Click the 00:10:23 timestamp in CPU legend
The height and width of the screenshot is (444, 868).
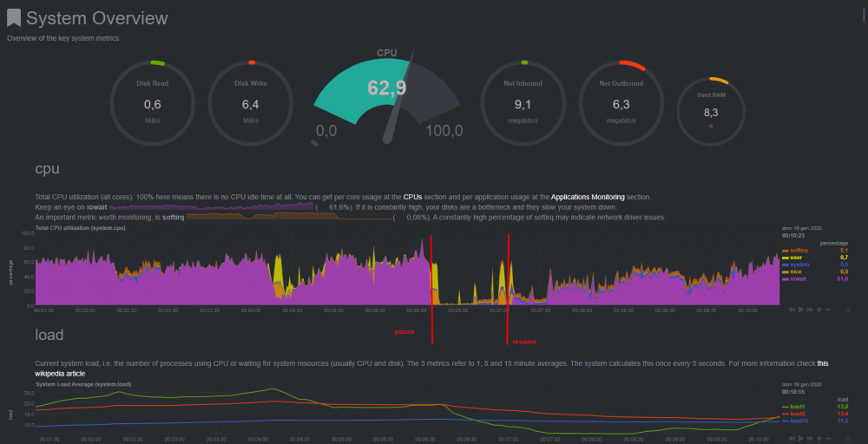pos(792,235)
